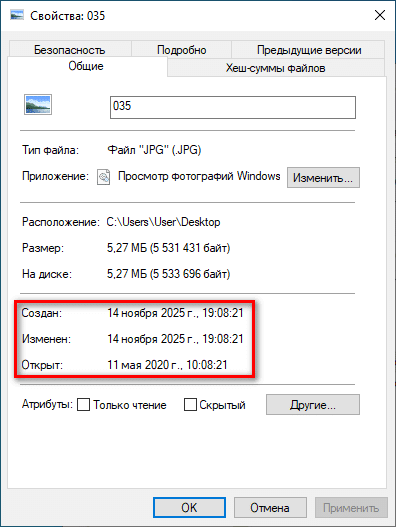Toggle the Скрытый attribute checkbox
Viewport: 396px width, 527px height.
pyautogui.click(x=190, y=405)
